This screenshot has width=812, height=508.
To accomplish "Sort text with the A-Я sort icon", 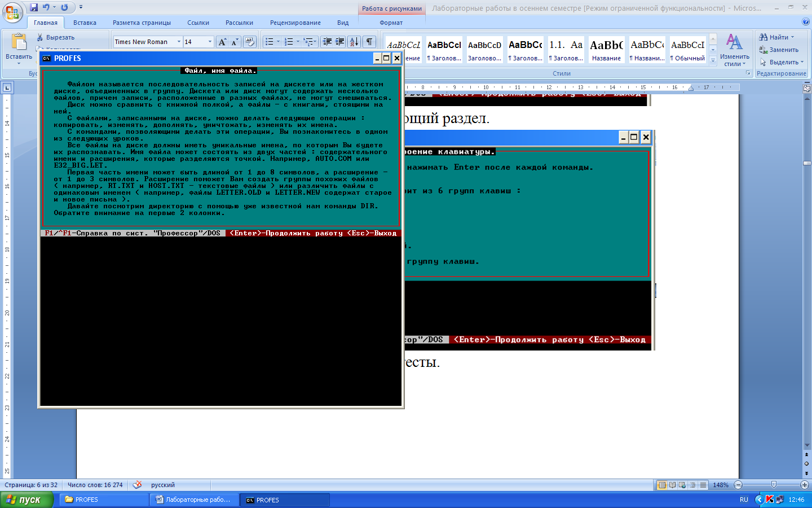I will pos(354,42).
